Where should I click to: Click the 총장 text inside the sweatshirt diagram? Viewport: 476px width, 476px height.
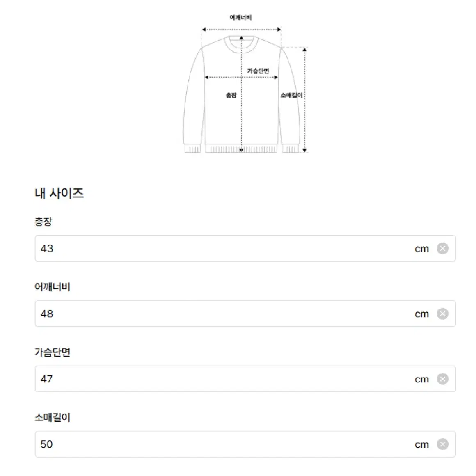click(231, 95)
